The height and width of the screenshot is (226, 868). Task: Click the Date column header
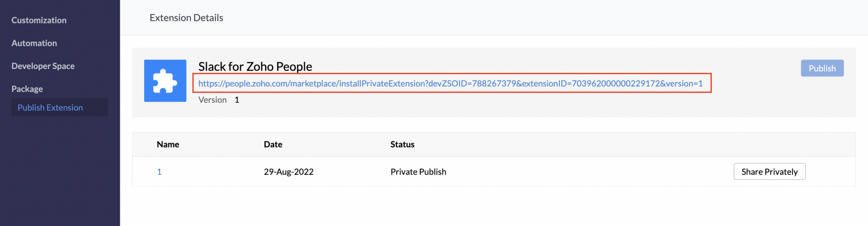(273, 144)
